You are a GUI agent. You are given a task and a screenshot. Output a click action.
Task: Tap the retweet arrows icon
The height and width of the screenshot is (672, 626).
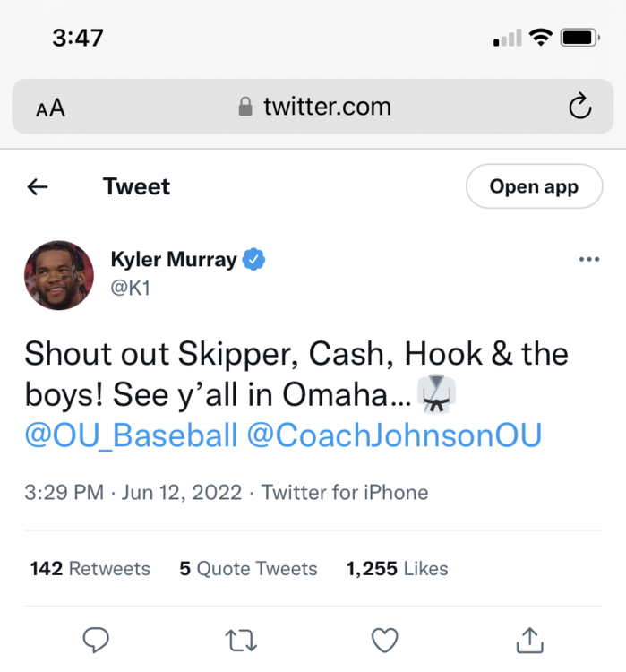coord(240,640)
